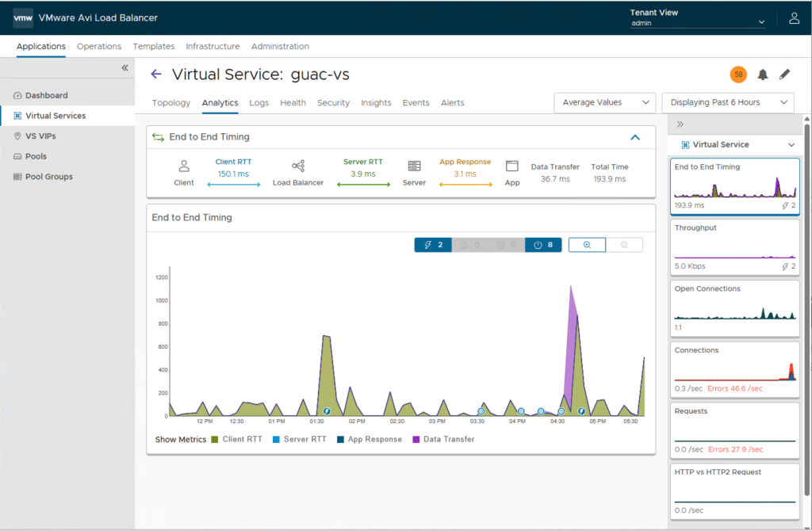Click the back arrow beside Virtual Service title
Screen dimensions: 812x531
[x=156, y=74]
